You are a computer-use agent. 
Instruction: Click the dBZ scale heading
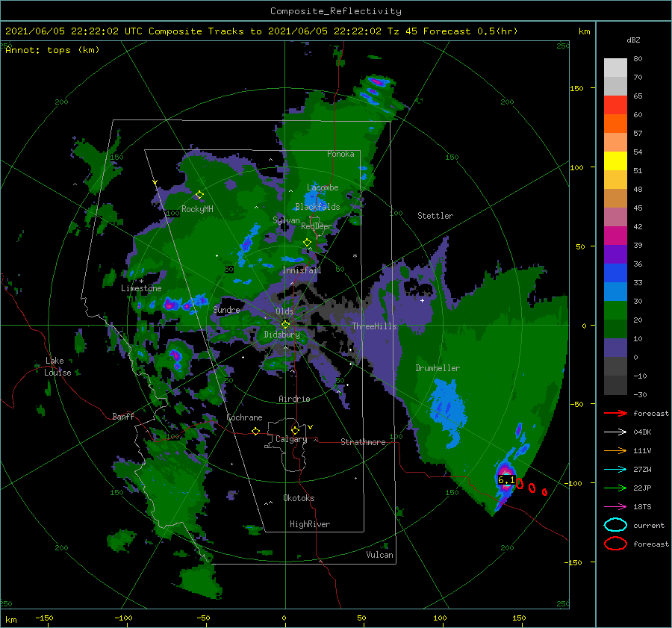coord(633,40)
